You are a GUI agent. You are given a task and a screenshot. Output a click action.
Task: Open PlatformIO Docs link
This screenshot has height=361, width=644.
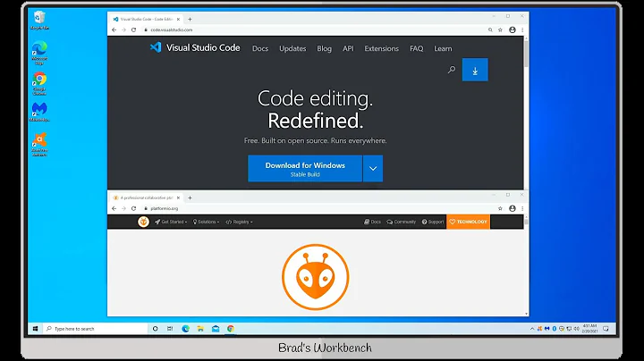372,222
